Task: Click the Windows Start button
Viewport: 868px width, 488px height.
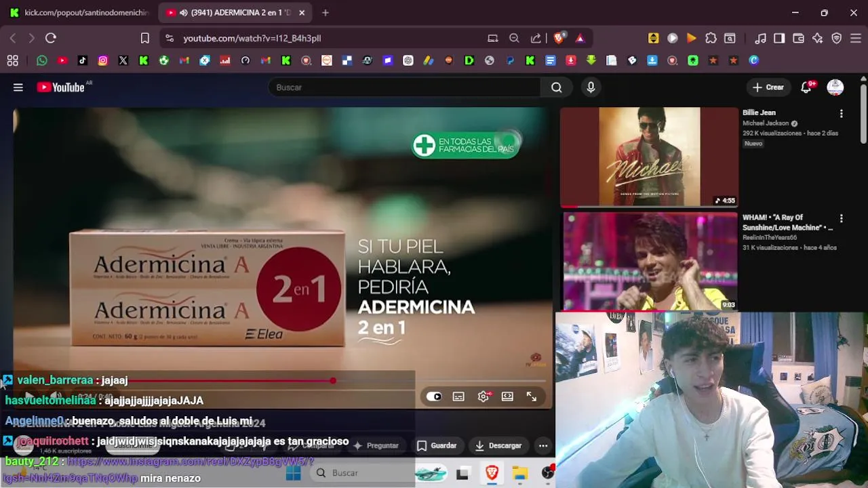Action: [293, 473]
